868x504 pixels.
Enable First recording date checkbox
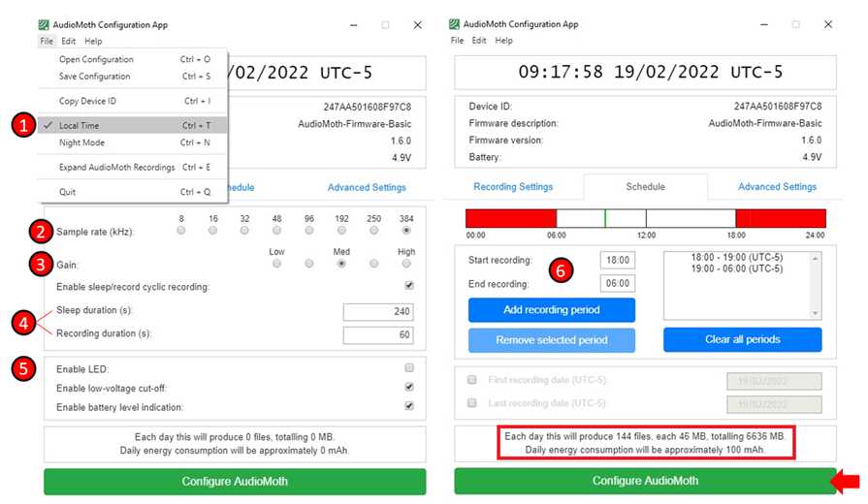[471, 380]
